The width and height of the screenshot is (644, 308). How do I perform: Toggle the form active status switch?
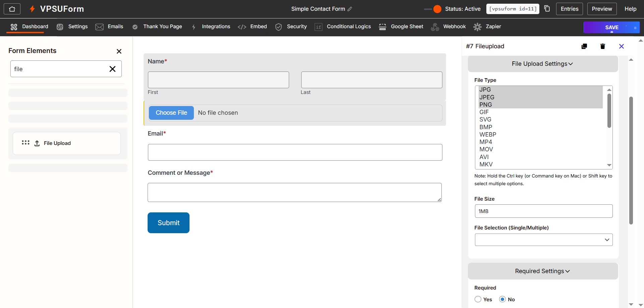pos(432,9)
